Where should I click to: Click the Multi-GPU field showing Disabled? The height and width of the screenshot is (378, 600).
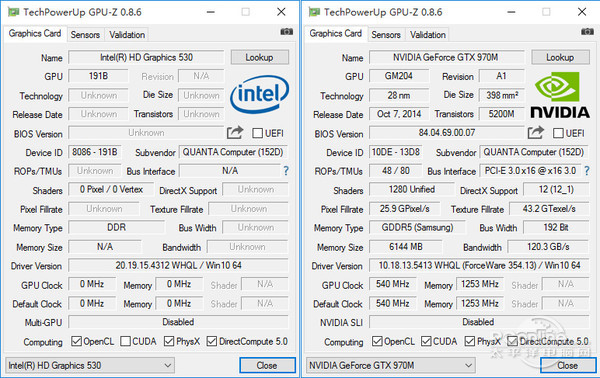tap(178, 322)
